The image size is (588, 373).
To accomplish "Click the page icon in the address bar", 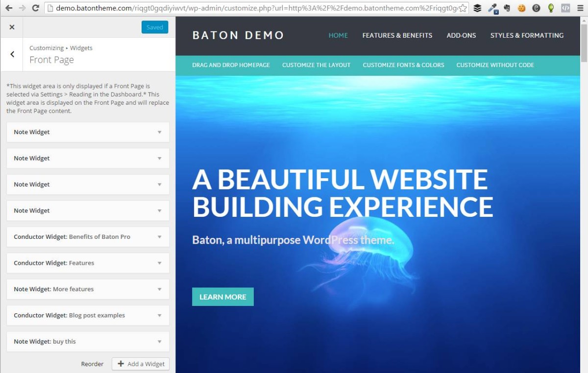I will click(x=49, y=8).
